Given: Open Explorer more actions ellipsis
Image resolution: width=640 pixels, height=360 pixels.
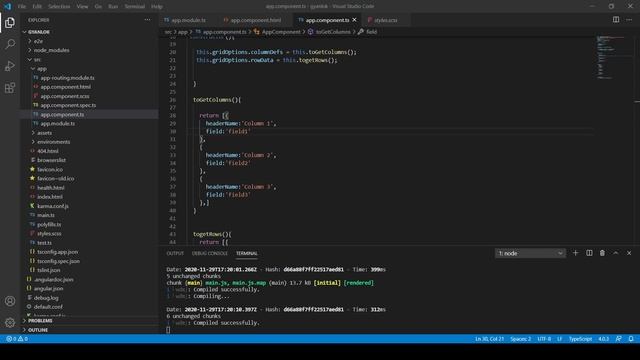Looking at the screenshot, I should pyautogui.click(x=147, y=20).
